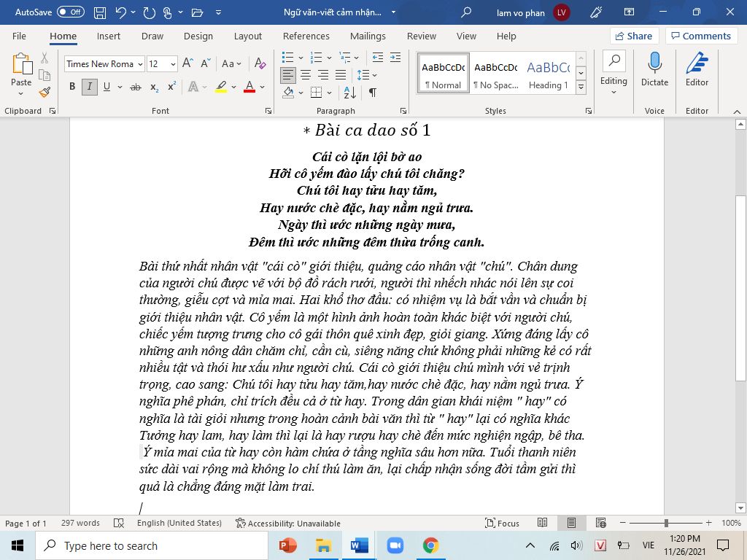Click English (United States) language indicator
Image resolution: width=747 pixels, height=560 pixels.
[179, 523]
